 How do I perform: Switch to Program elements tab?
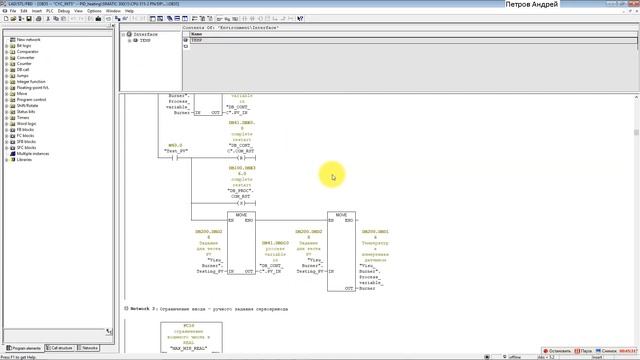(x=24, y=348)
